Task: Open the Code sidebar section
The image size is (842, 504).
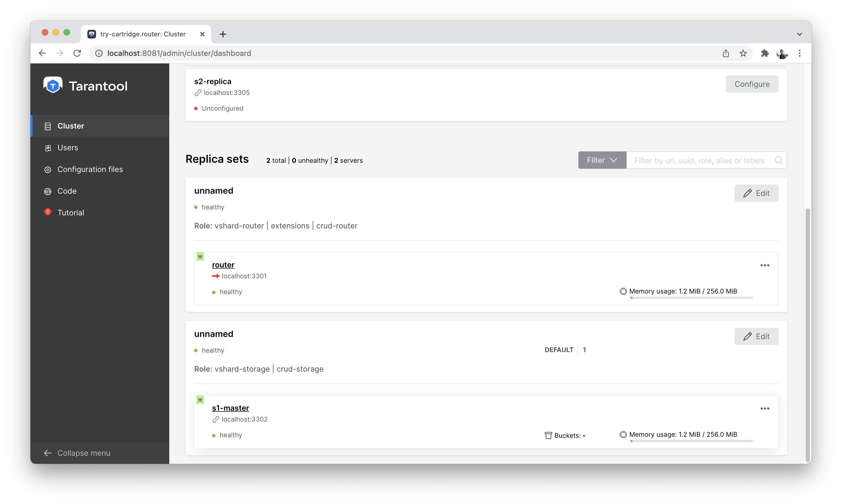Action: pos(100,191)
